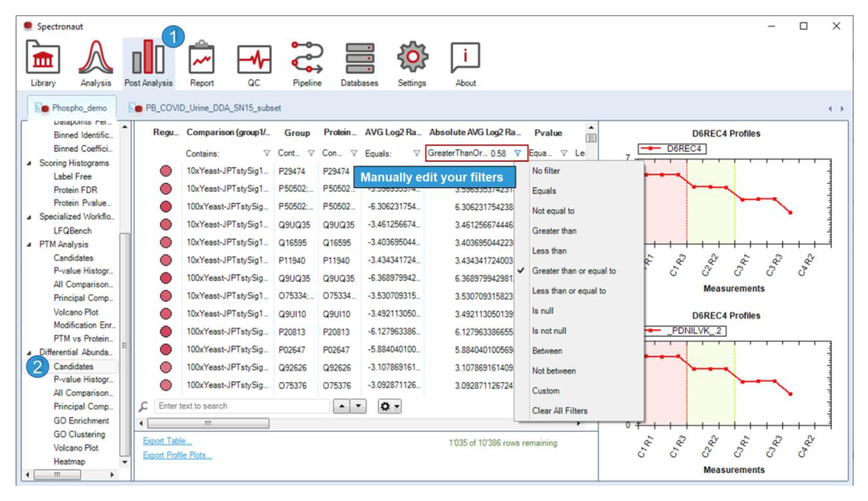Click the table horizontal scrollbar thumb
Screen dimensions: 868x501
tap(208, 423)
